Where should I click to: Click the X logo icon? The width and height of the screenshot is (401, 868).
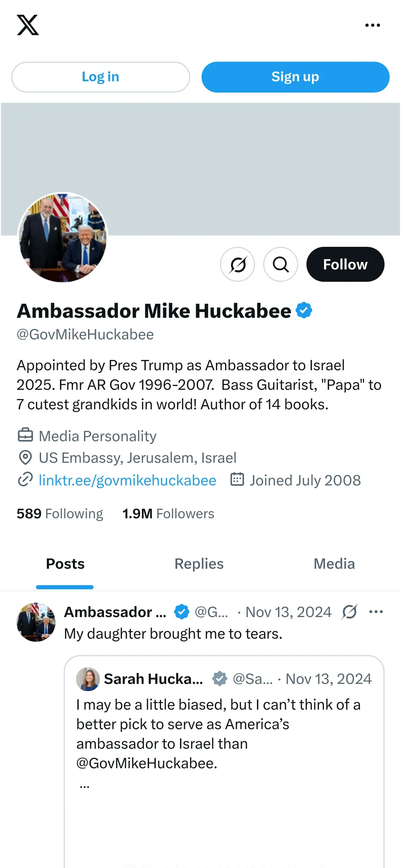point(28,25)
